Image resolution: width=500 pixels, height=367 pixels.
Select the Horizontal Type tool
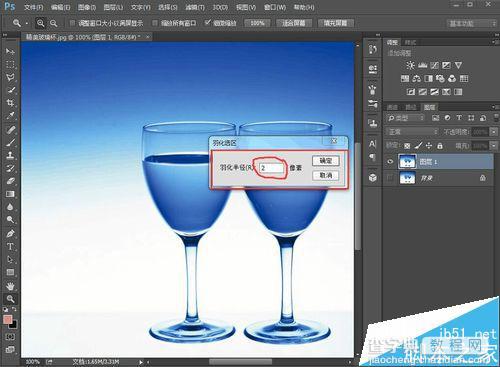tap(10, 247)
